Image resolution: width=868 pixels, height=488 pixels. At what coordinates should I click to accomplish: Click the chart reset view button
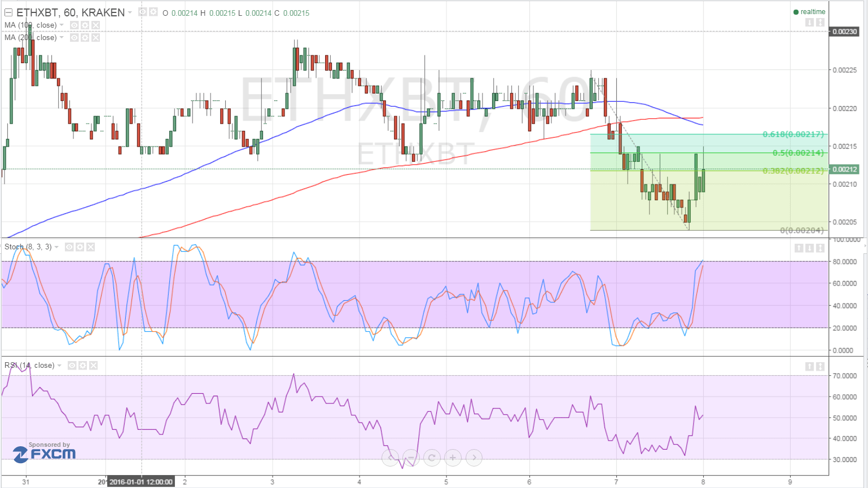432,458
